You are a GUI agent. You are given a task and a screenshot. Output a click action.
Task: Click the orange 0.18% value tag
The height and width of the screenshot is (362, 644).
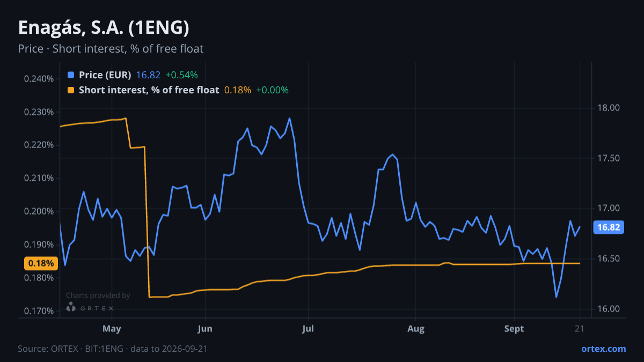[x=41, y=263]
